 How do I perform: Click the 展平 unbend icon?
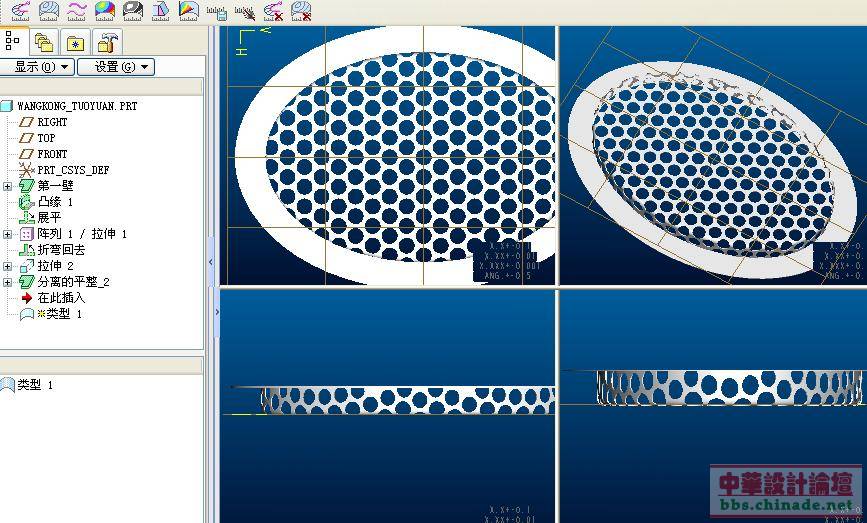[27, 218]
